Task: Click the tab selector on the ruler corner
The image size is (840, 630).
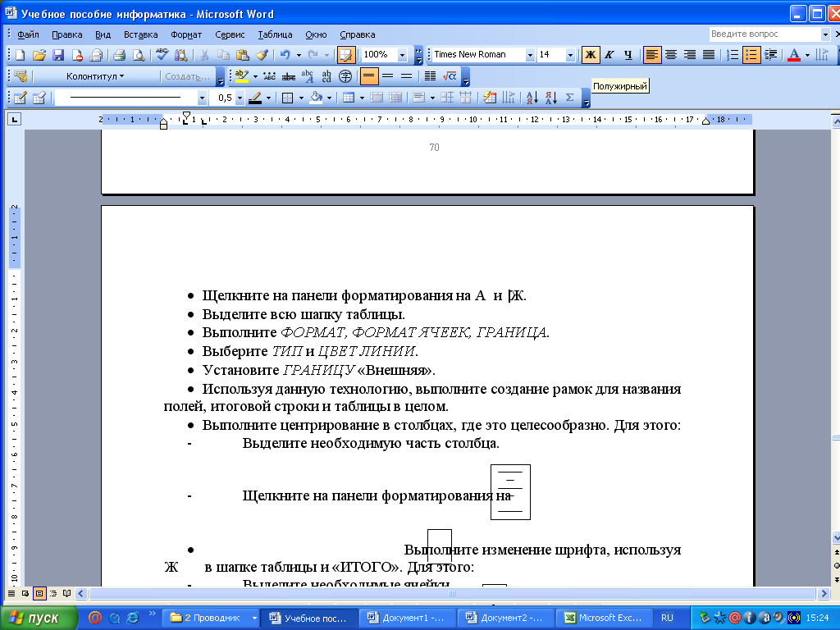Action: [15, 120]
